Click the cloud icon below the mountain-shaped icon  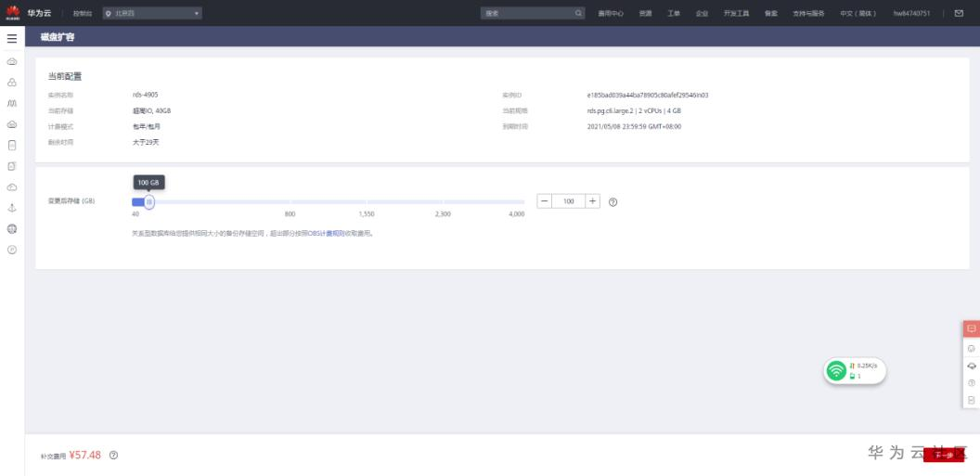(x=12, y=124)
